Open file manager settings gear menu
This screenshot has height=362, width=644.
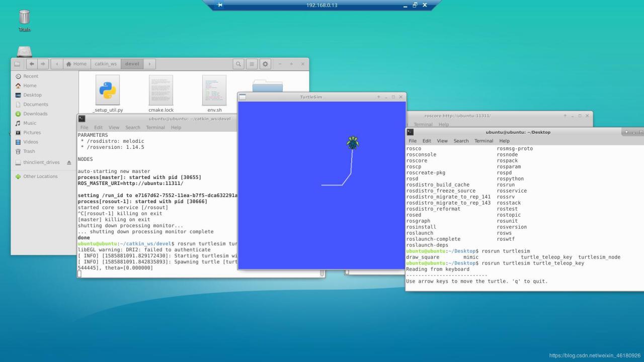tap(265, 64)
